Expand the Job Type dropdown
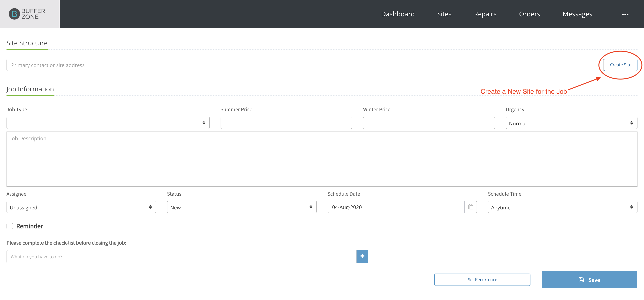644x300 pixels. coord(108,123)
